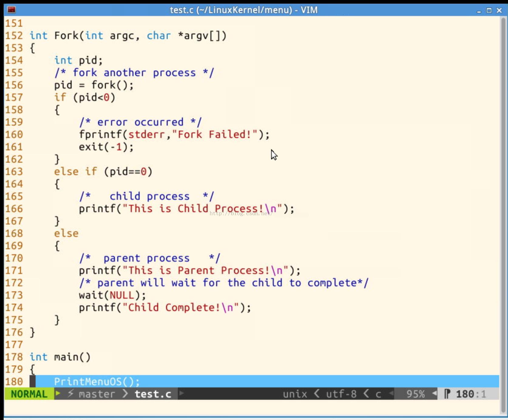
Task: Click the git branch symbol before master
Action: (70, 394)
